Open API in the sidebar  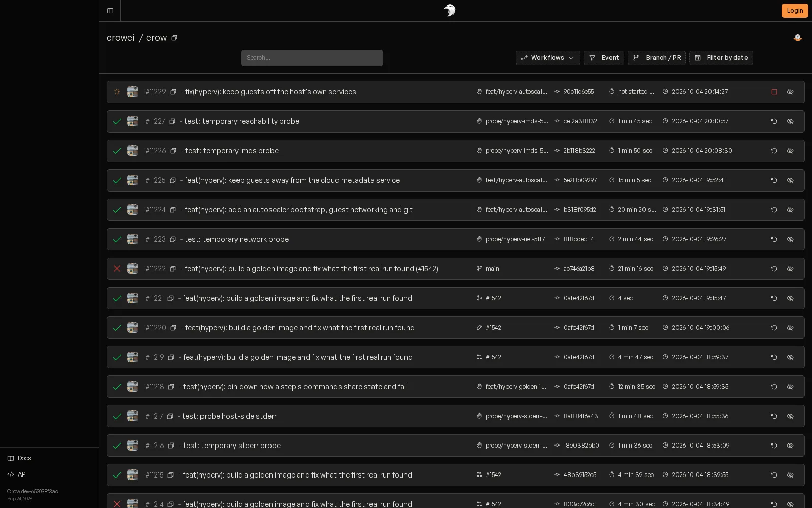point(17,474)
